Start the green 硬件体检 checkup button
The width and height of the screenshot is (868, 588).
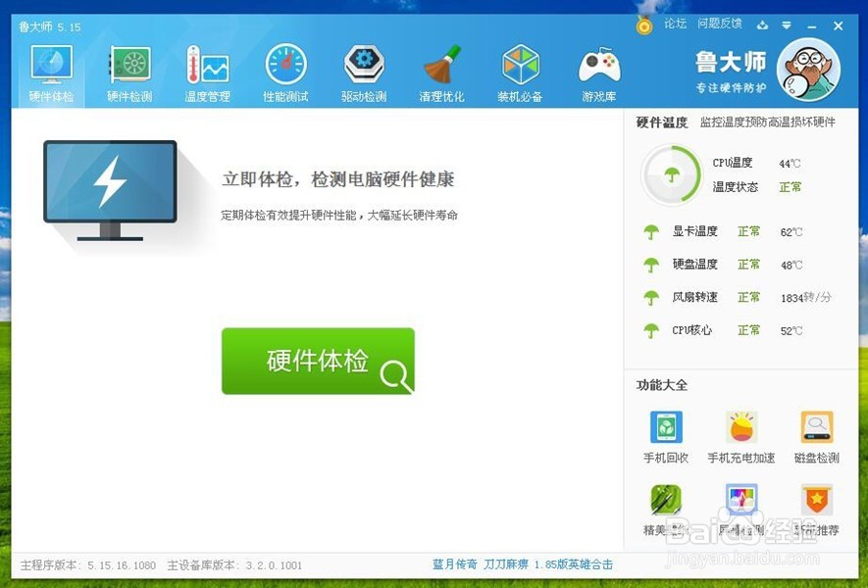318,361
